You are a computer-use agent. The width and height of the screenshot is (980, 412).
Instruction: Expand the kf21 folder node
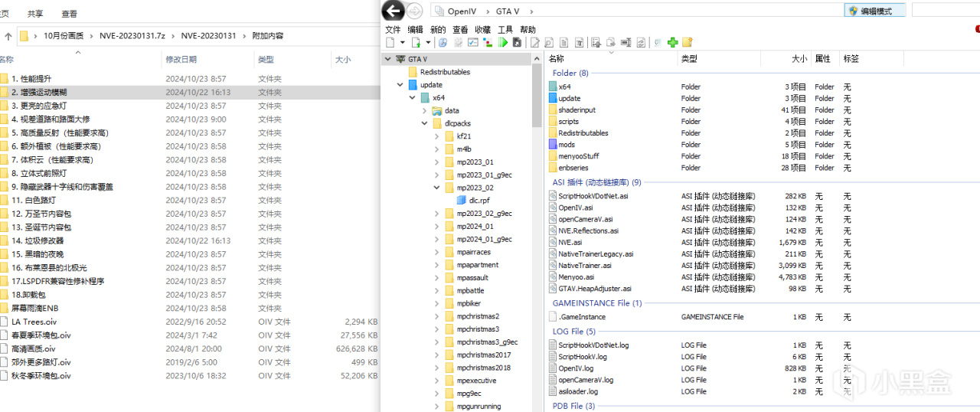437,136
